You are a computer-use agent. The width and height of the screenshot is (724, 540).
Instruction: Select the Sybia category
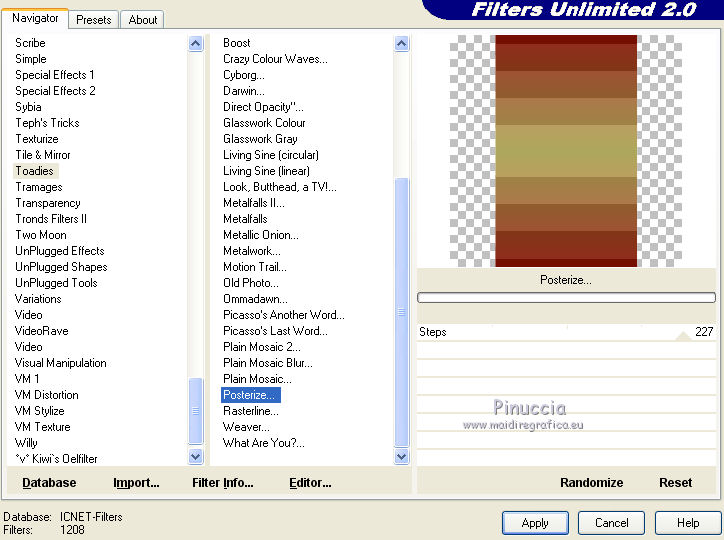(x=28, y=107)
